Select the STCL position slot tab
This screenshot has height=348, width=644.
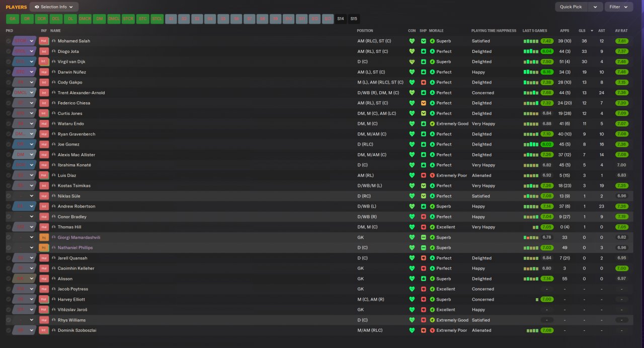tap(157, 19)
